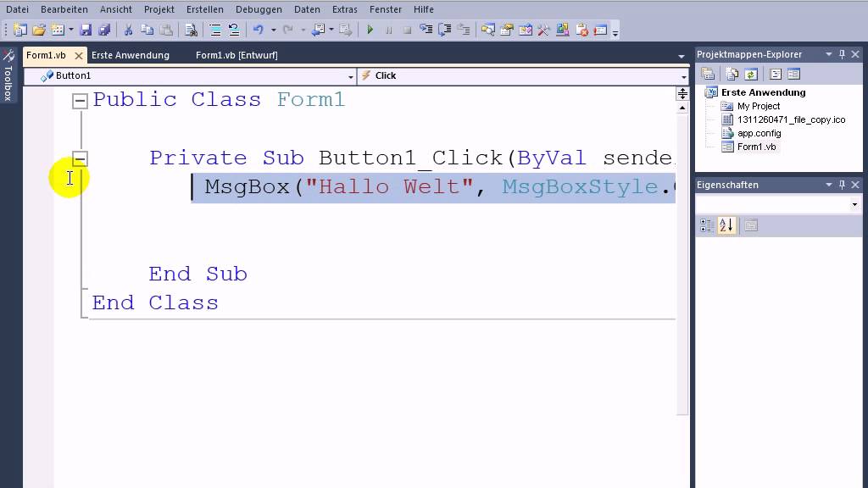Click the New Project toolbar icon
This screenshot has height=488, width=868.
20,30
